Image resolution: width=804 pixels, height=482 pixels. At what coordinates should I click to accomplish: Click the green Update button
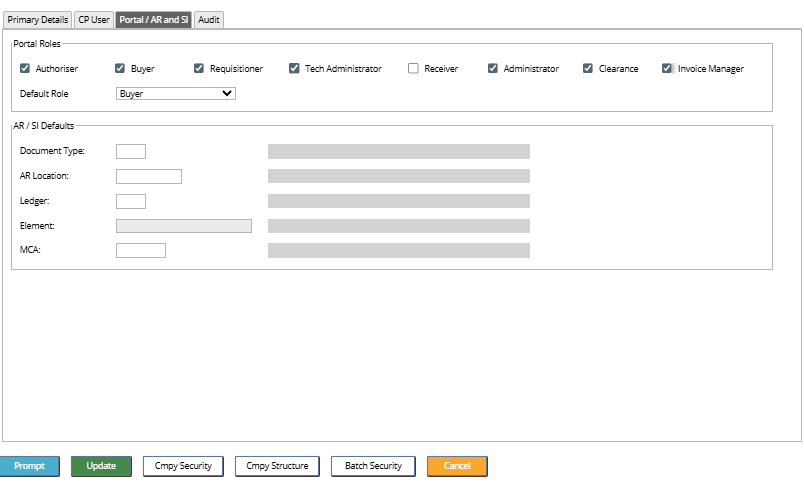(101, 466)
